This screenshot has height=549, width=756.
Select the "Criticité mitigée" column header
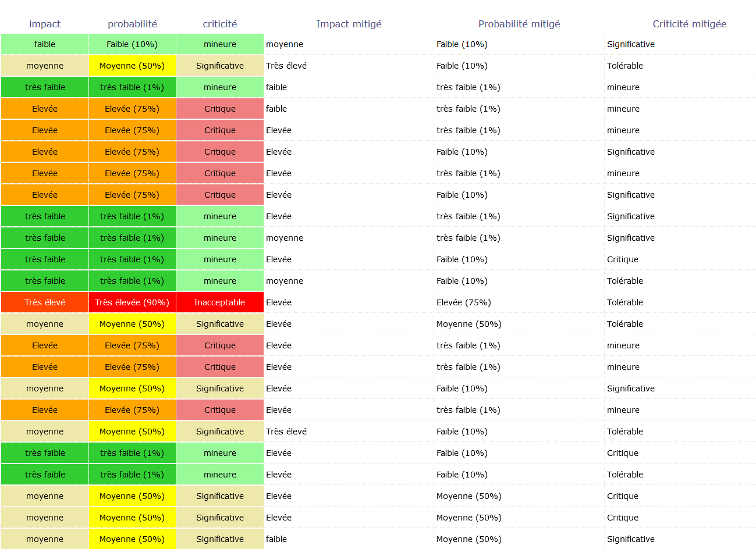pyautogui.click(x=689, y=24)
